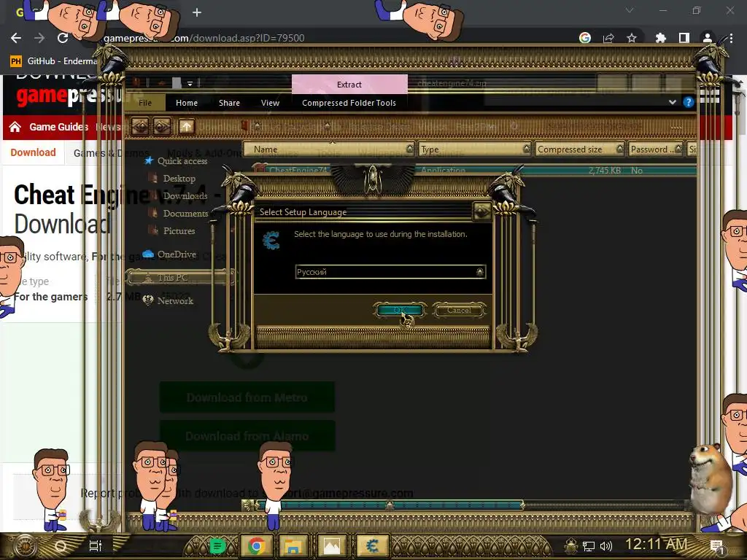This screenshot has width=747, height=560.
Task: Open the Start button on taskbar
Action: click(x=25, y=545)
